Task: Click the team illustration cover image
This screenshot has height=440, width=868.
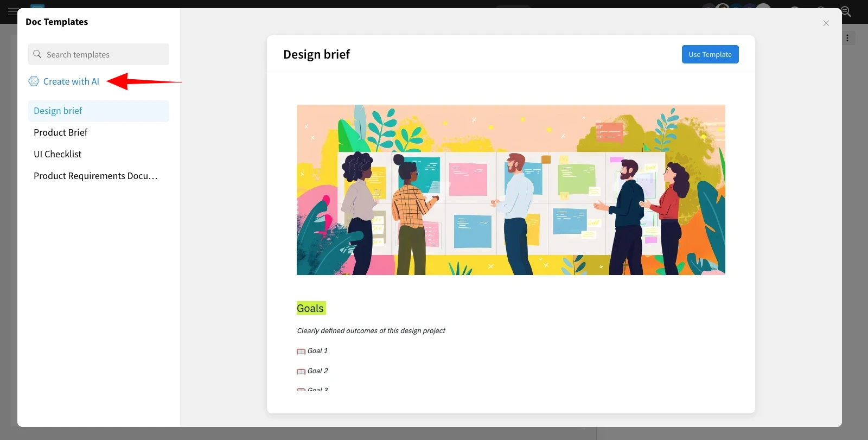Action: click(510, 190)
